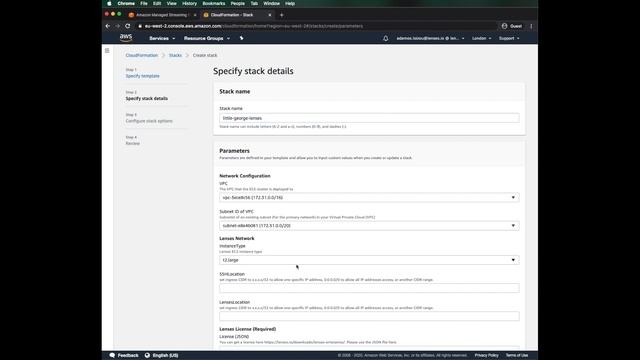Open the Window menu
Image resolution: width=640 pixels, height=360 pixels.
[271, 3]
